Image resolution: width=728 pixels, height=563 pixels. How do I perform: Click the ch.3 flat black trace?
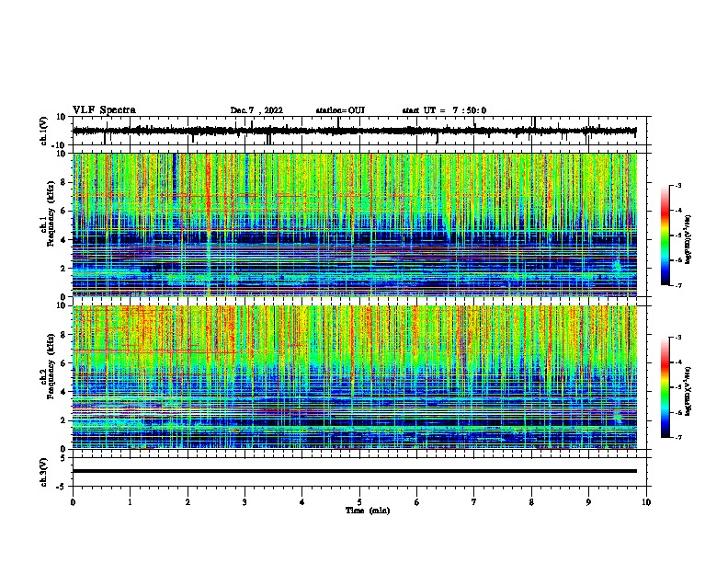(x=355, y=471)
